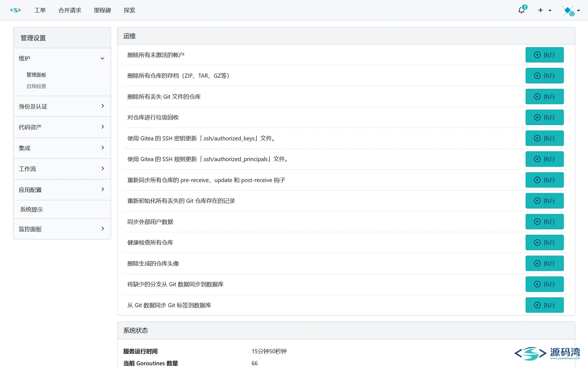Click the 管理设置 sidebar title
The image size is (588, 368).
pyautogui.click(x=62, y=38)
